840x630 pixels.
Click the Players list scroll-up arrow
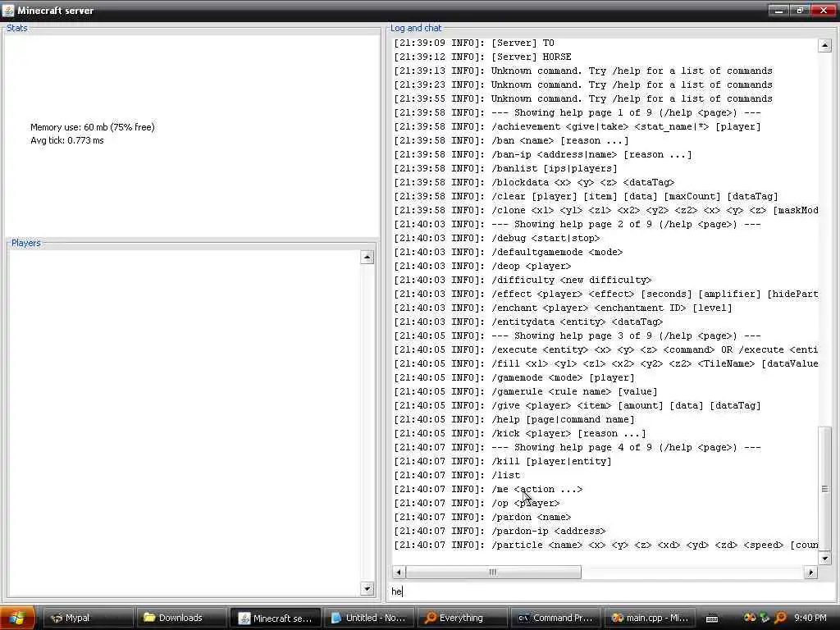367,257
